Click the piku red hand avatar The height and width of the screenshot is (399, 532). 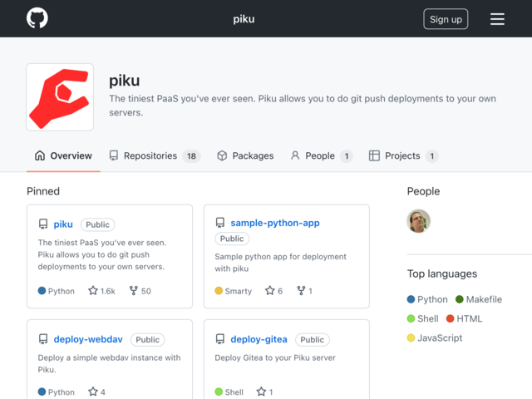pos(60,97)
